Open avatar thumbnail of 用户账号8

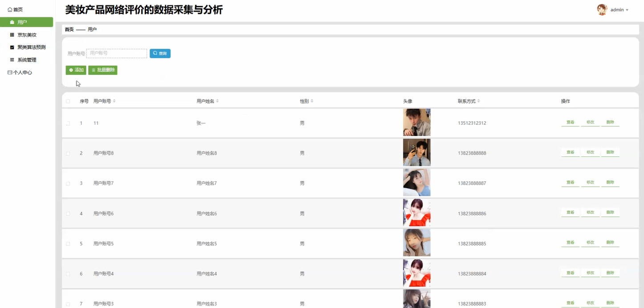click(x=417, y=152)
